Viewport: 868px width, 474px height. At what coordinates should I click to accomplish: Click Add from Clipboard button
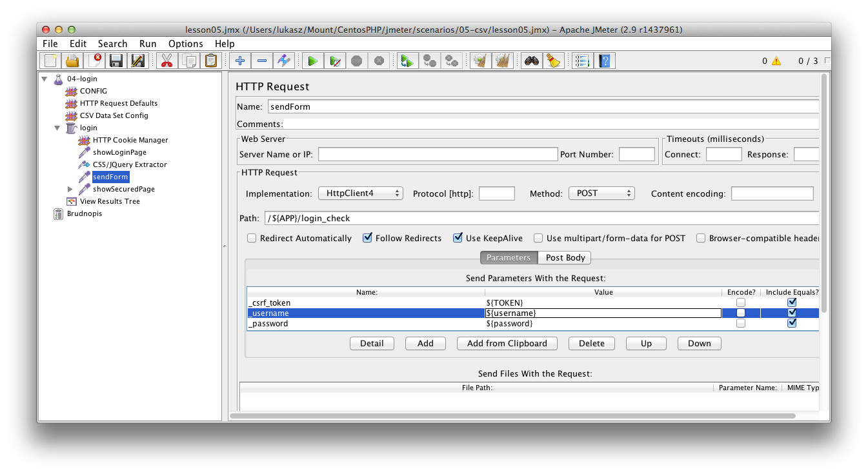click(x=507, y=343)
